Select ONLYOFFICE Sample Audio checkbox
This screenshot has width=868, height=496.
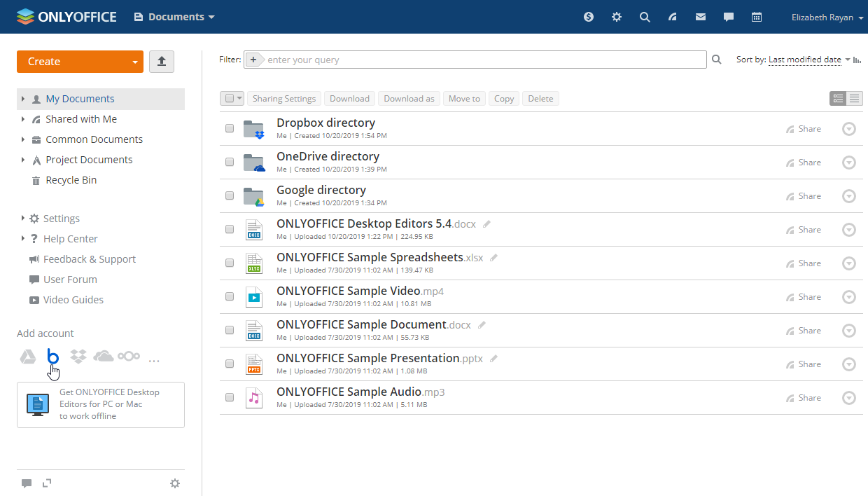point(230,398)
